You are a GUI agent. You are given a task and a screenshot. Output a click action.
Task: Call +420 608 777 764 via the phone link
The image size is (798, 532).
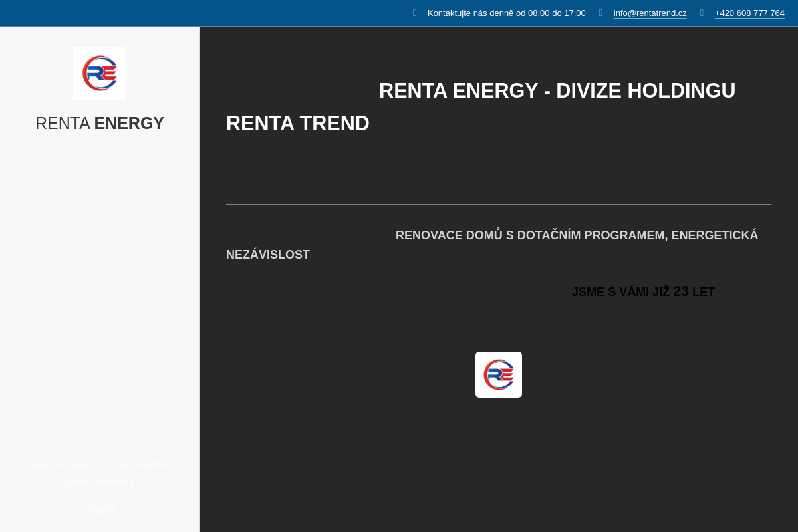(x=749, y=13)
